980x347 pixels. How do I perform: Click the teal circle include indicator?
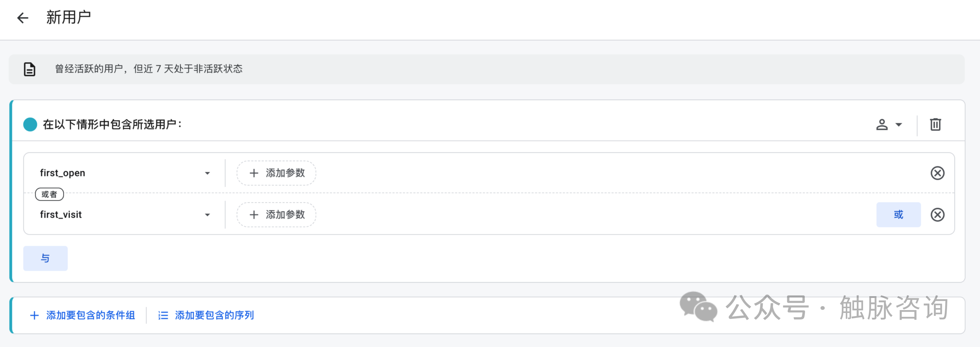(x=30, y=124)
